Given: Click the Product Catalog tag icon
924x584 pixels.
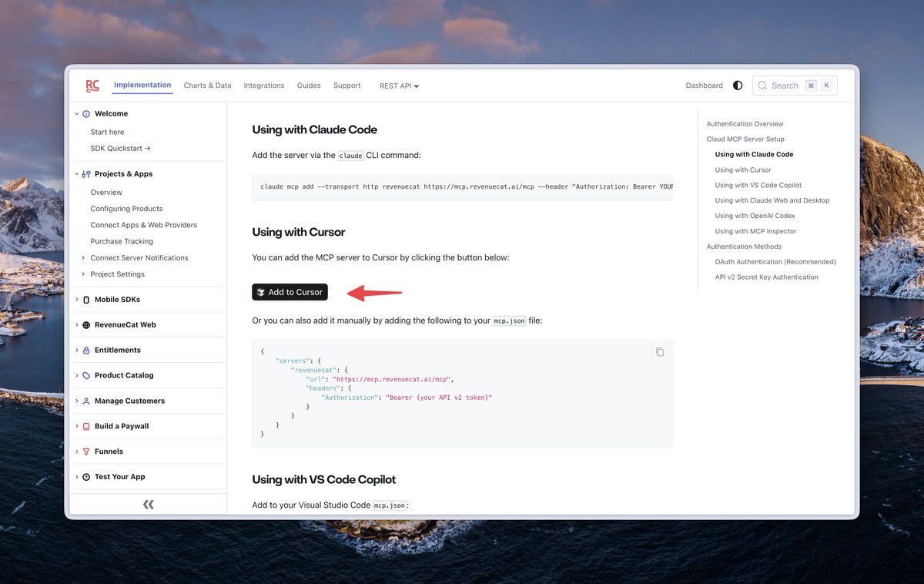Looking at the screenshot, I should click(86, 376).
